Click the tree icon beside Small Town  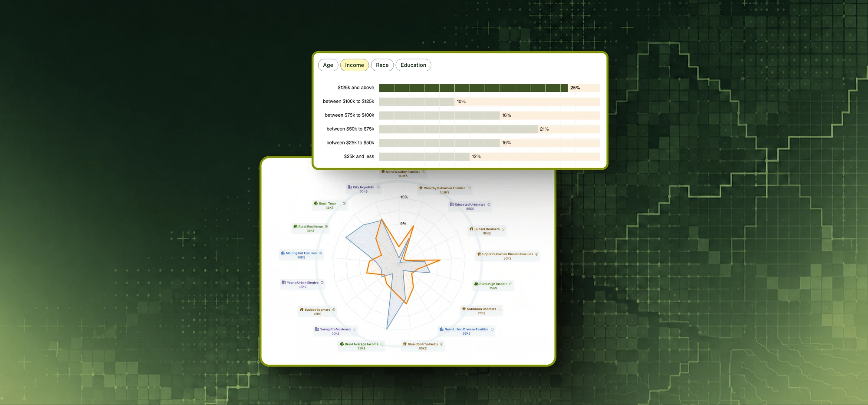pos(316,203)
